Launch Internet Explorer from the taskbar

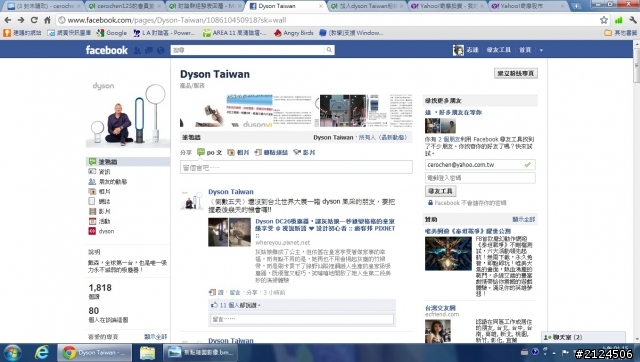42,353
